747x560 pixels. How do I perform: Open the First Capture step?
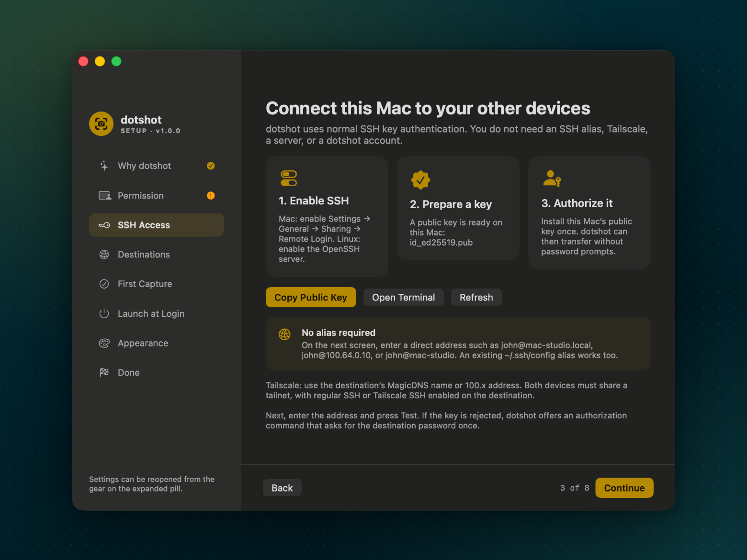click(157, 284)
